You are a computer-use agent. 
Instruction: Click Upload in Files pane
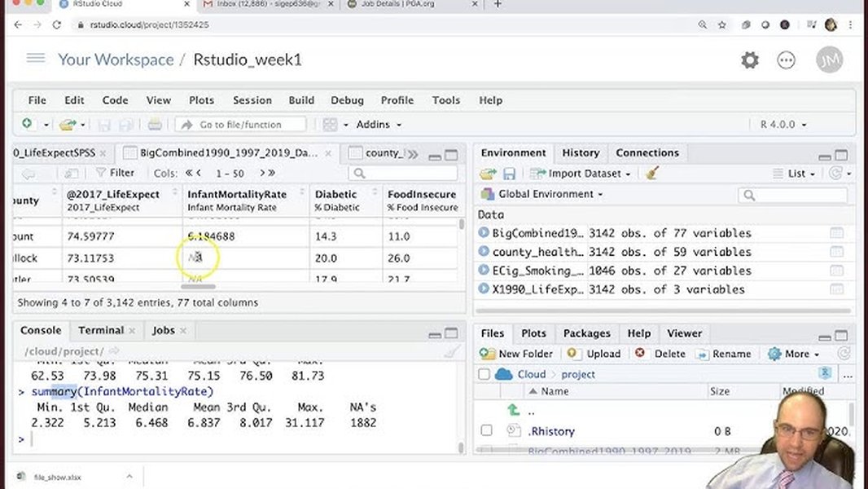click(594, 354)
